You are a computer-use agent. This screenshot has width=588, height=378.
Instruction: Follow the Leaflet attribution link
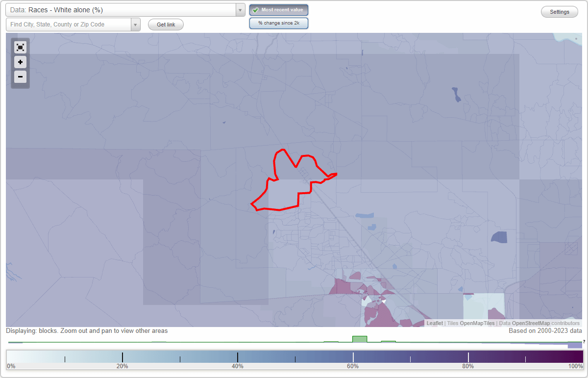click(434, 323)
